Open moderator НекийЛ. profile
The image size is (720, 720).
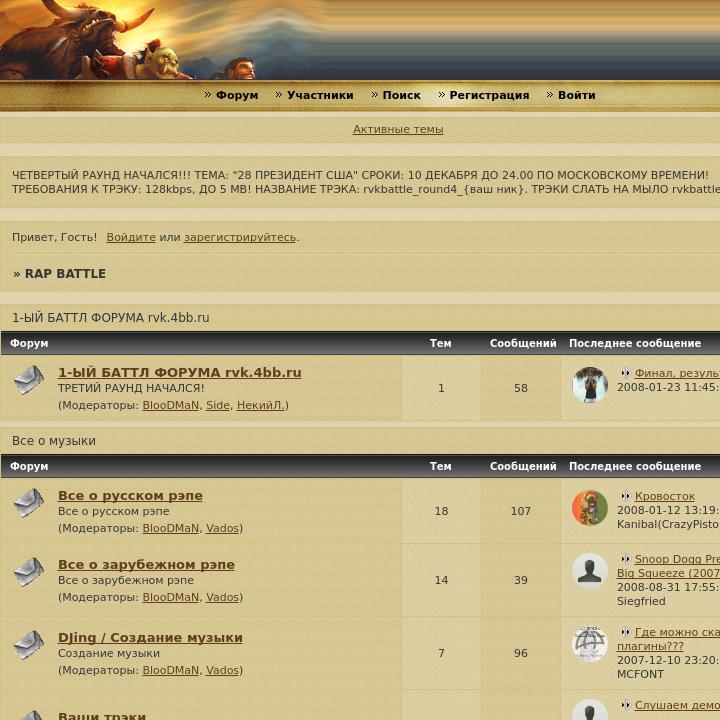[x=261, y=405]
